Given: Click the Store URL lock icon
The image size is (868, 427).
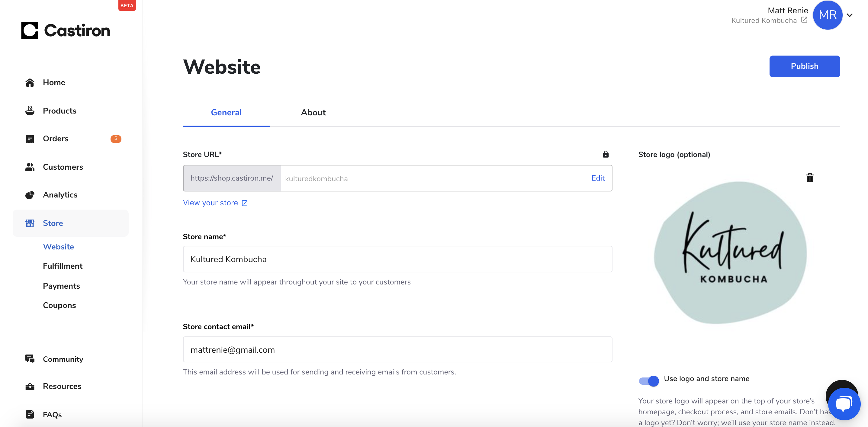Looking at the screenshot, I should (x=606, y=154).
